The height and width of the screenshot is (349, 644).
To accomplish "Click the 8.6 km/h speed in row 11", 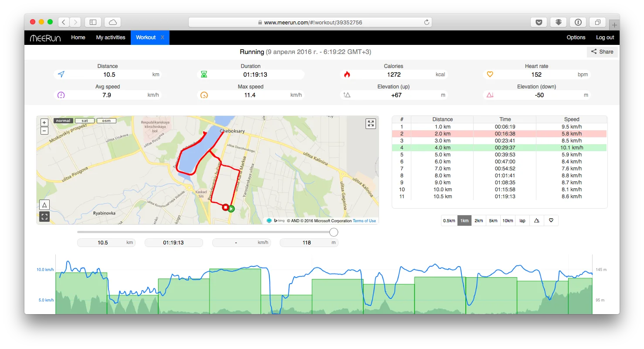I will pyautogui.click(x=572, y=197).
